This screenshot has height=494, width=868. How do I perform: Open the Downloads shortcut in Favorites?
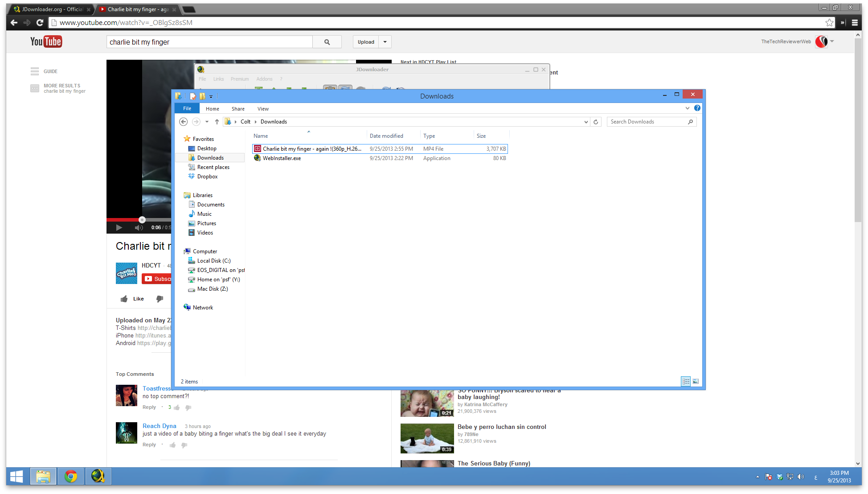(211, 157)
